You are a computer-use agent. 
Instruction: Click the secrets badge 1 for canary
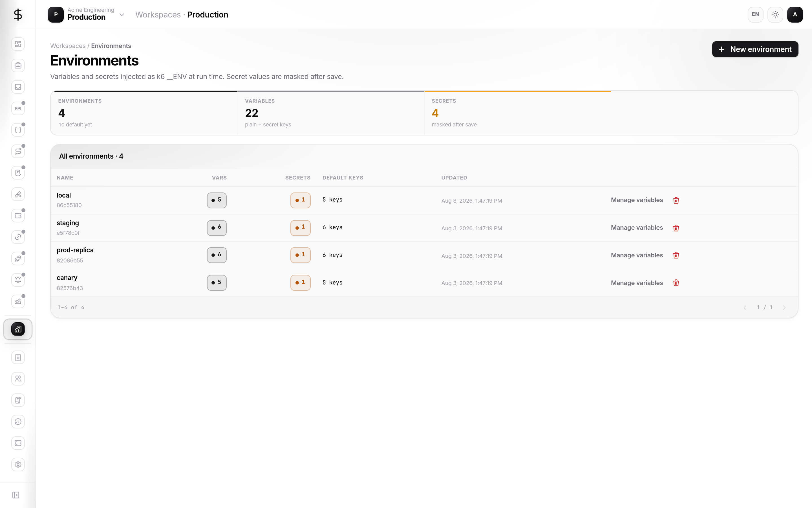300,283
